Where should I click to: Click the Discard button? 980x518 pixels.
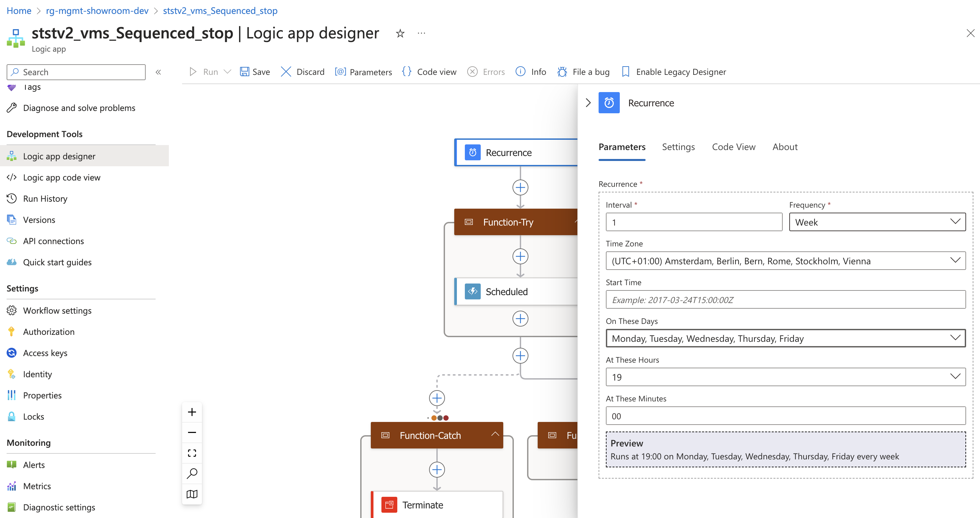(x=303, y=71)
